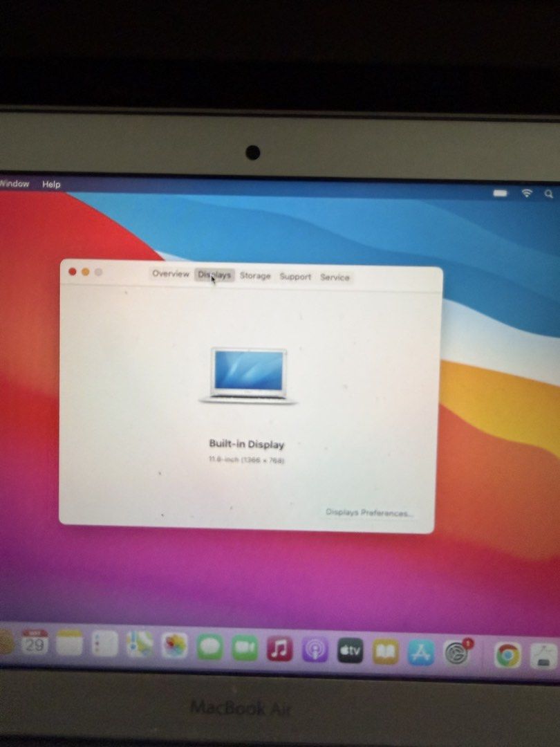Click the Built-in Display label
This screenshot has height=747, width=560.
(247, 444)
